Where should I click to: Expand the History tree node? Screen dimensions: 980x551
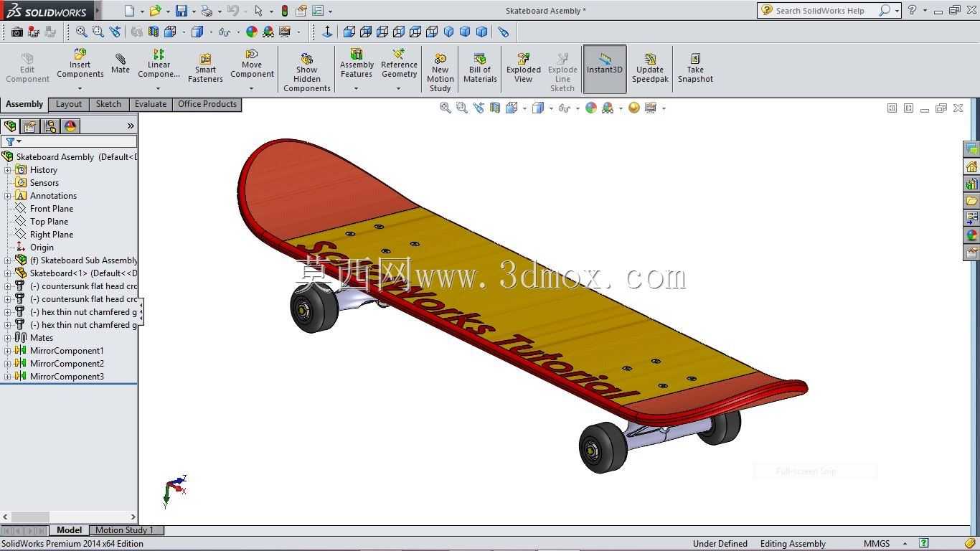[8, 170]
